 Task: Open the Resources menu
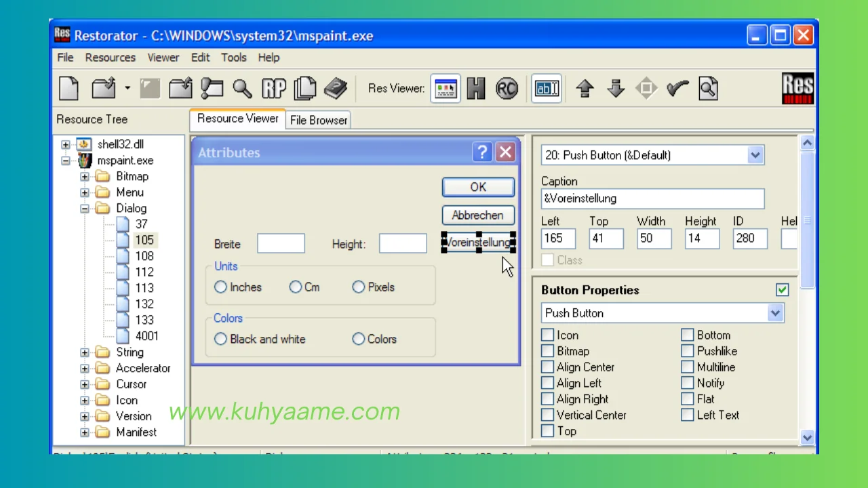coord(111,58)
